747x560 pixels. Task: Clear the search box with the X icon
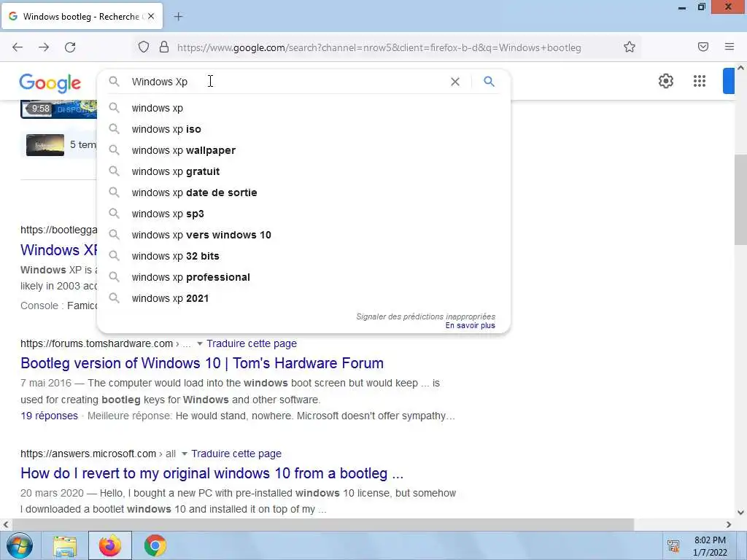(x=455, y=82)
